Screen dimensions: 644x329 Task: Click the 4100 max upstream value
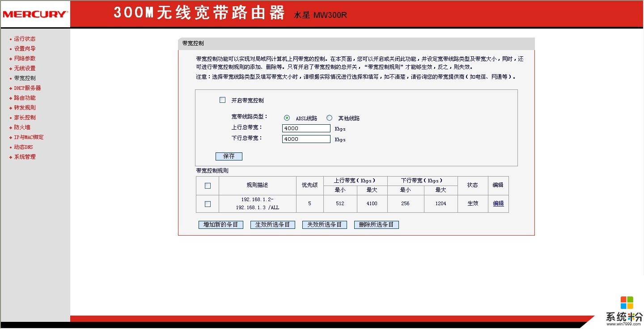coord(372,203)
